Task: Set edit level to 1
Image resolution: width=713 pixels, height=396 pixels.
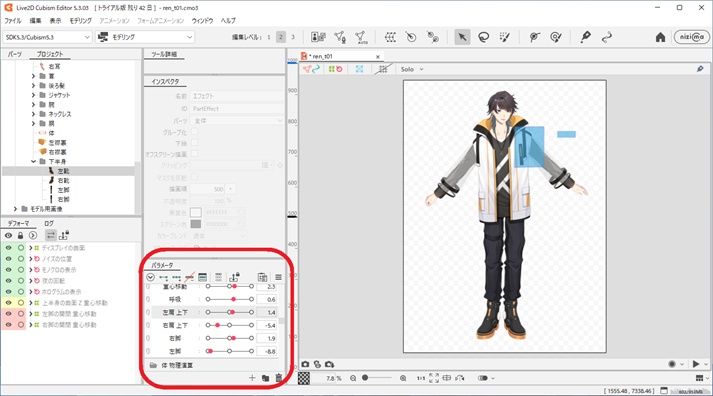Action: pyautogui.click(x=269, y=37)
